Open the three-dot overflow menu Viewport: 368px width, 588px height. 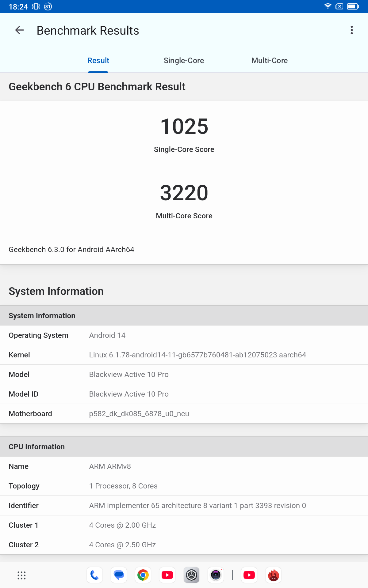click(352, 30)
